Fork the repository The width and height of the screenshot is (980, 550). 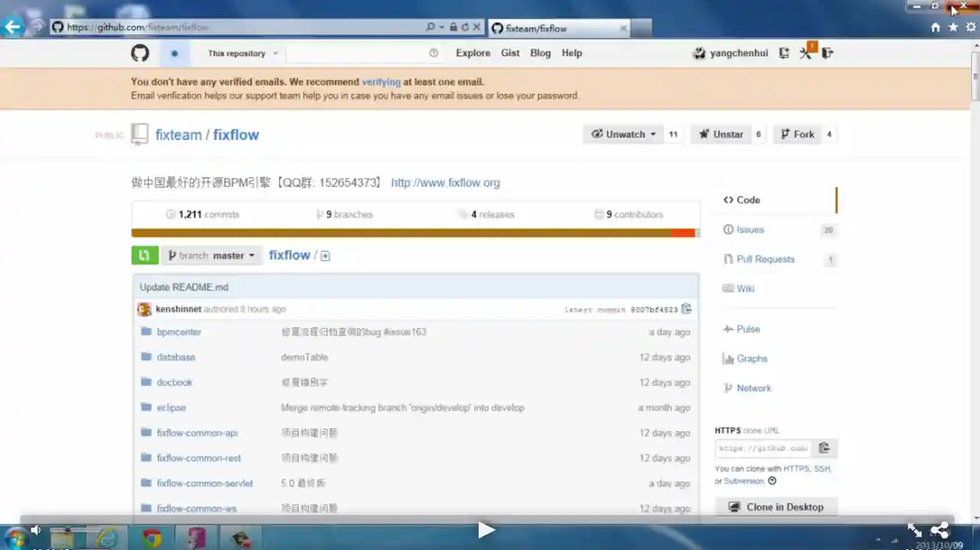[x=796, y=134]
